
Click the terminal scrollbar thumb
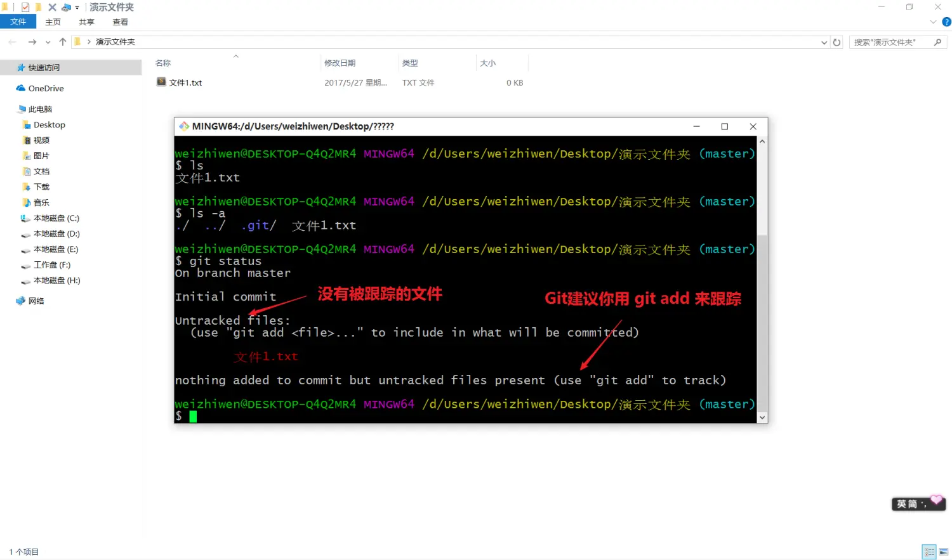pyautogui.click(x=762, y=323)
